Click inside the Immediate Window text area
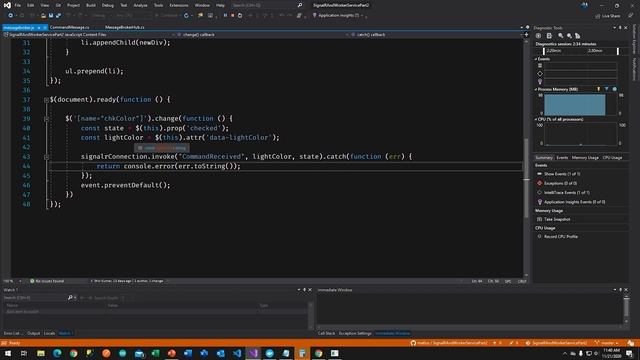The width and height of the screenshot is (640, 360). (x=469, y=310)
